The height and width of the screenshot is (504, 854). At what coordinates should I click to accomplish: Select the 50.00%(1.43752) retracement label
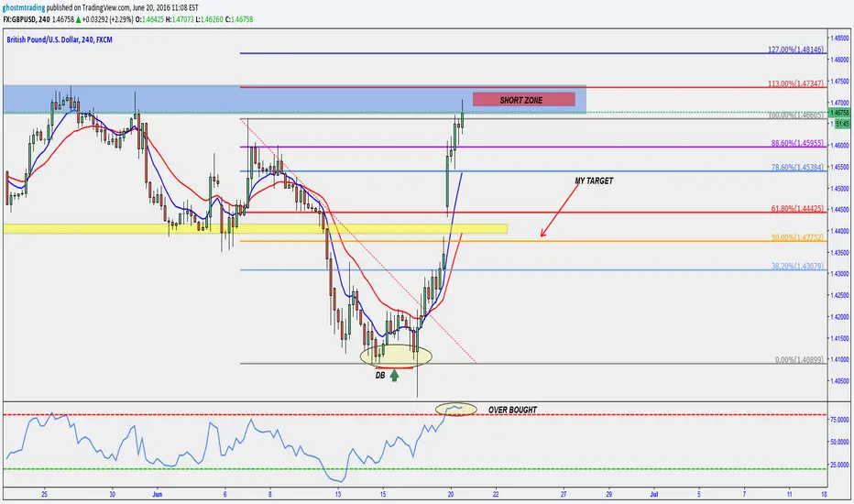point(797,237)
